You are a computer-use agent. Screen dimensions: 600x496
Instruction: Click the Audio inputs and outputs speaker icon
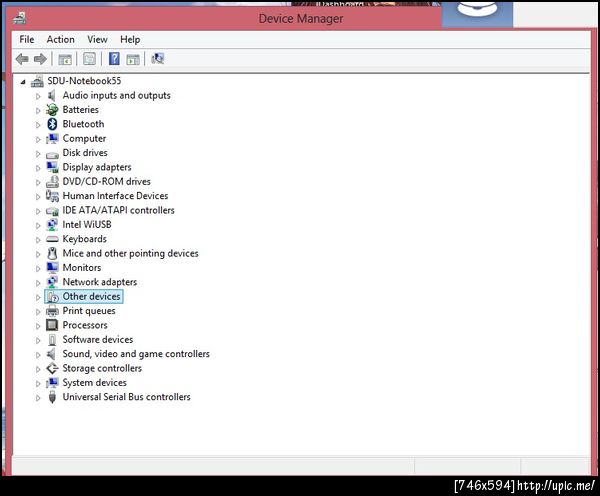click(52, 95)
